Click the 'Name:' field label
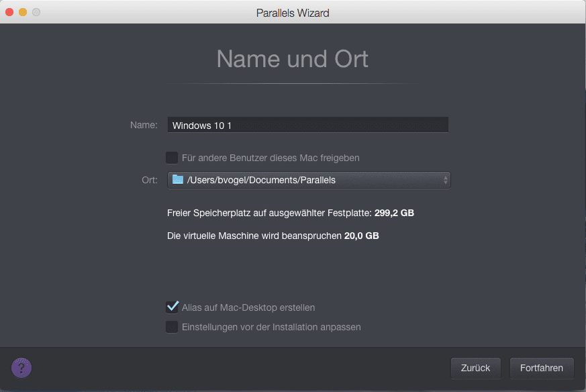The height and width of the screenshot is (392, 586). pyautogui.click(x=144, y=125)
